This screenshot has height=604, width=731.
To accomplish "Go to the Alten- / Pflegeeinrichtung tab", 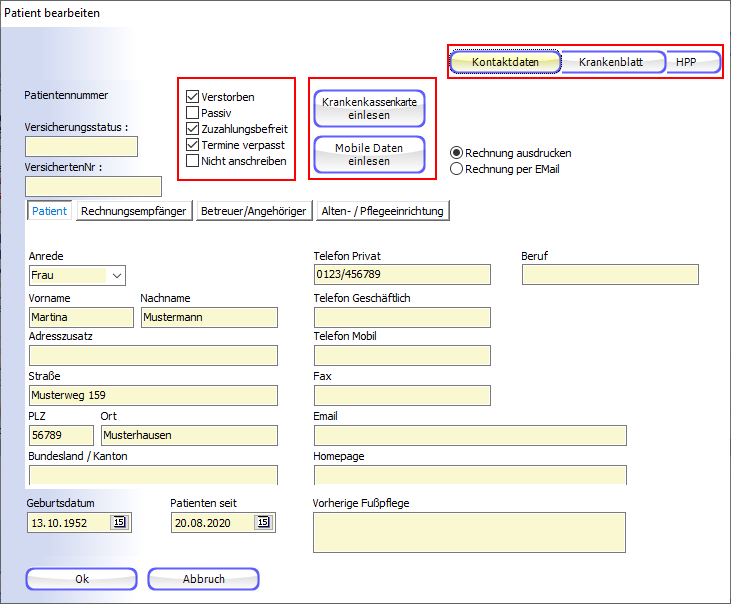I will (383, 211).
